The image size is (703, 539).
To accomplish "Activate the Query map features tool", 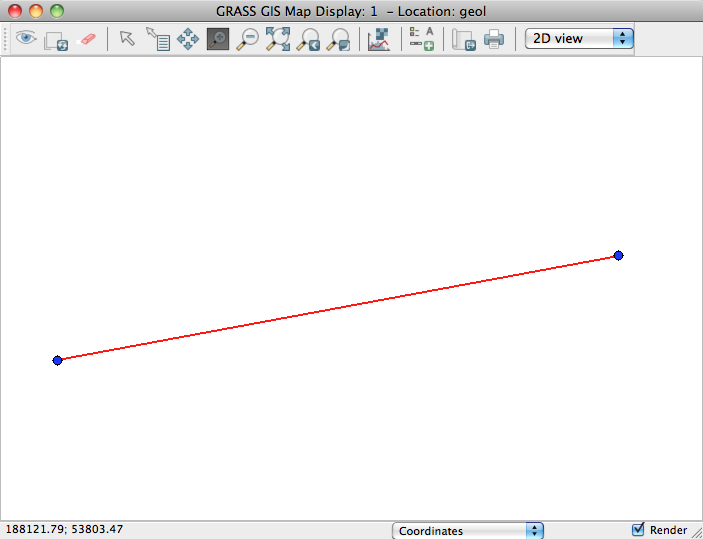I will tap(157, 40).
